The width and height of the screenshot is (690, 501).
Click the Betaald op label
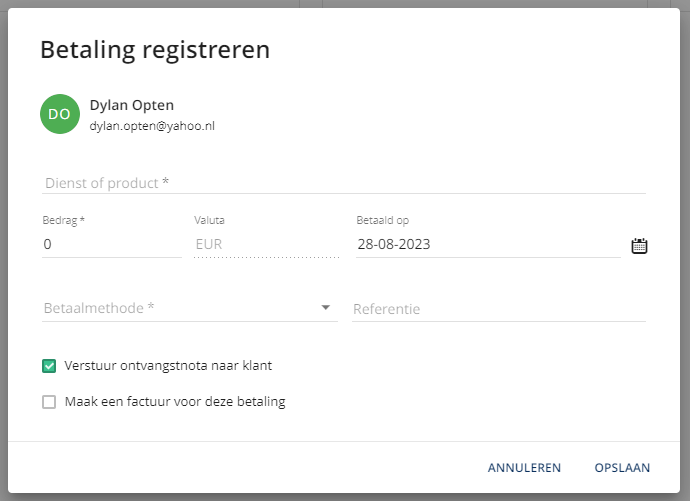coord(382,220)
